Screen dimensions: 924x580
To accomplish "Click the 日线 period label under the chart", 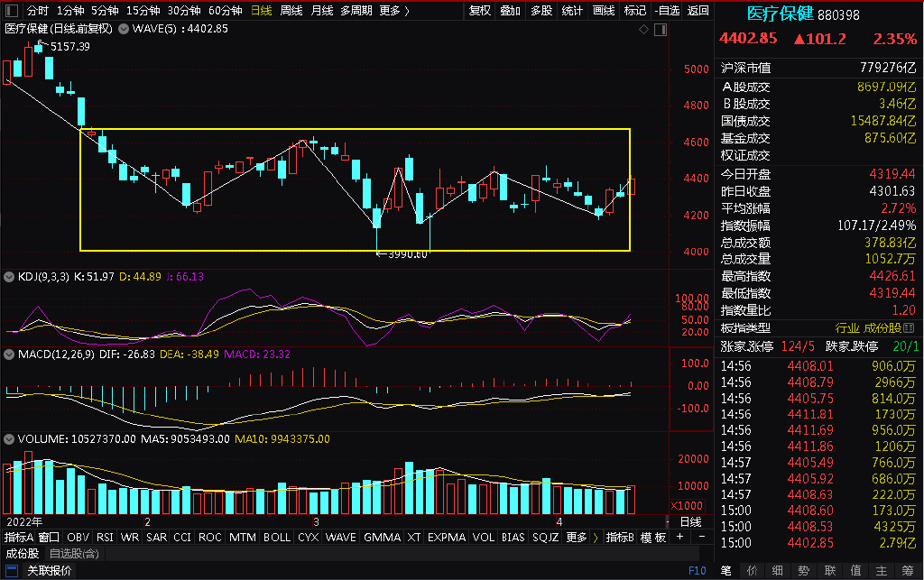I will point(690,521).
